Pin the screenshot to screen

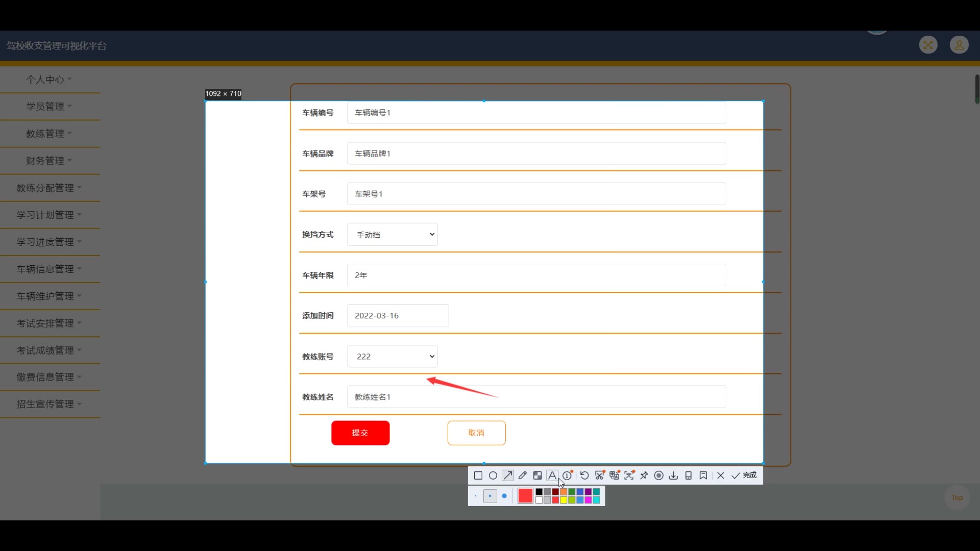click(644, 475)
